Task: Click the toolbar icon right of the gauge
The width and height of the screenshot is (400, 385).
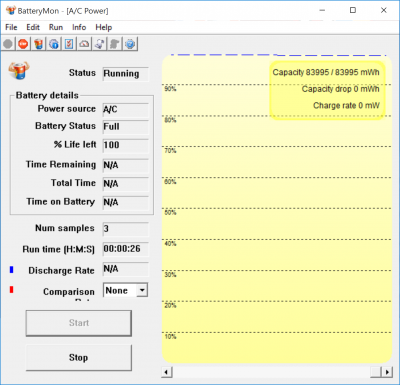Action: click(100, 44)
